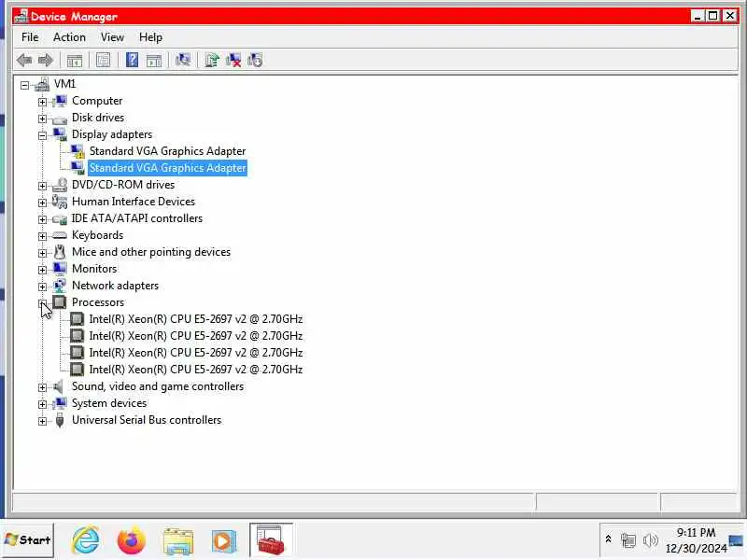The image size is (747, 560).
Task: Collapse the VM1 root node
Action: click(x=24, y=85)
